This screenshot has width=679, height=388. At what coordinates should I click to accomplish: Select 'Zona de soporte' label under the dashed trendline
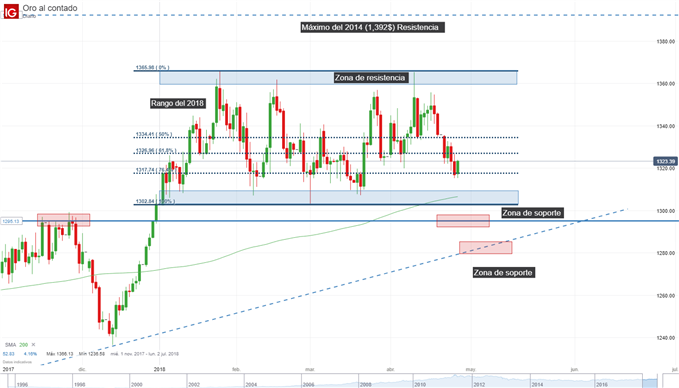point(503,272)
